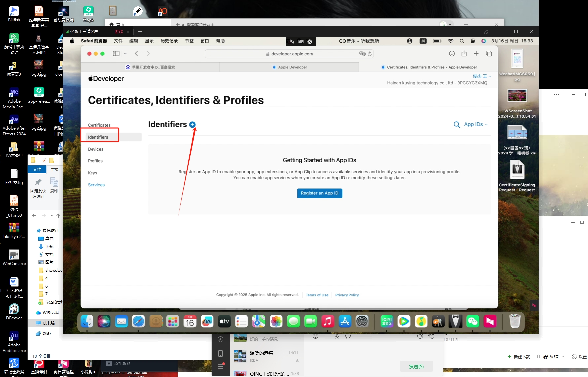Go back with Safari's back arrow

pos(136,54)
